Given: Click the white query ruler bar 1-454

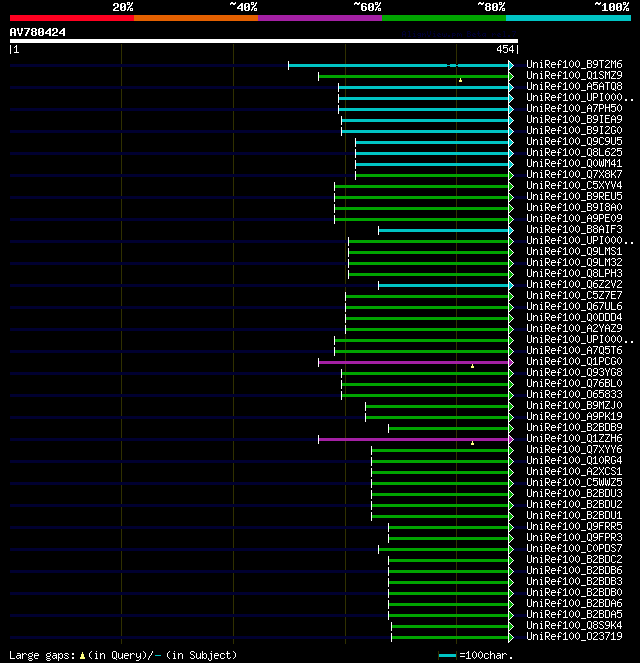Looking at the screenshot, I should (x=264, y=41).
